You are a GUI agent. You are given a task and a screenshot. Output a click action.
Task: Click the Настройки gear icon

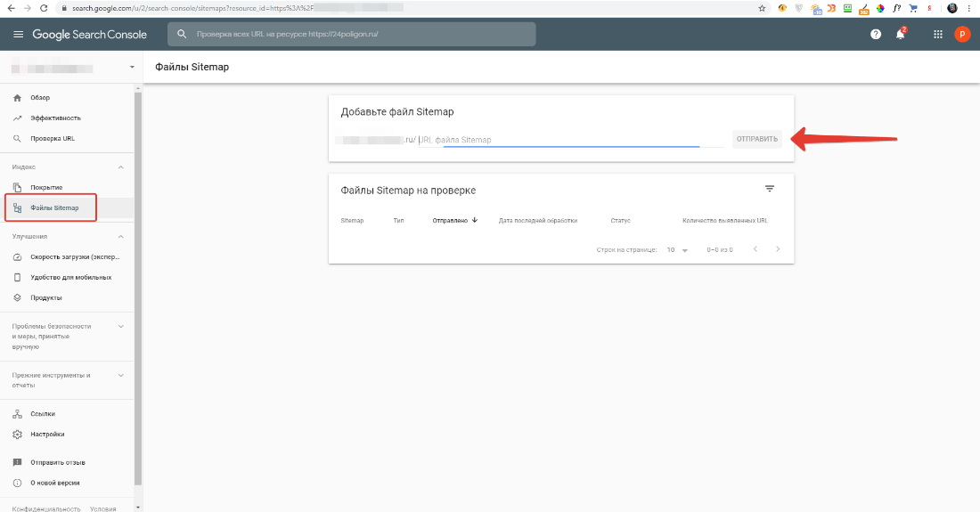[x=18, y=434]
